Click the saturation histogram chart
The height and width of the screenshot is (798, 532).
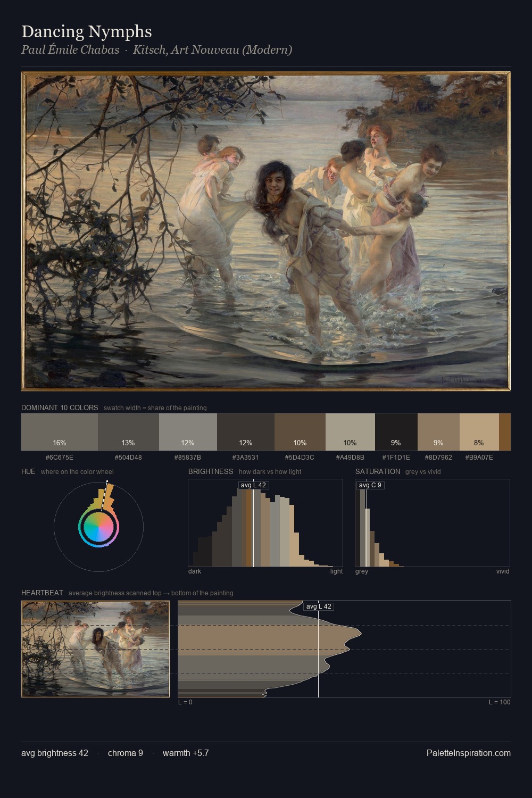[x=433, y=523]
